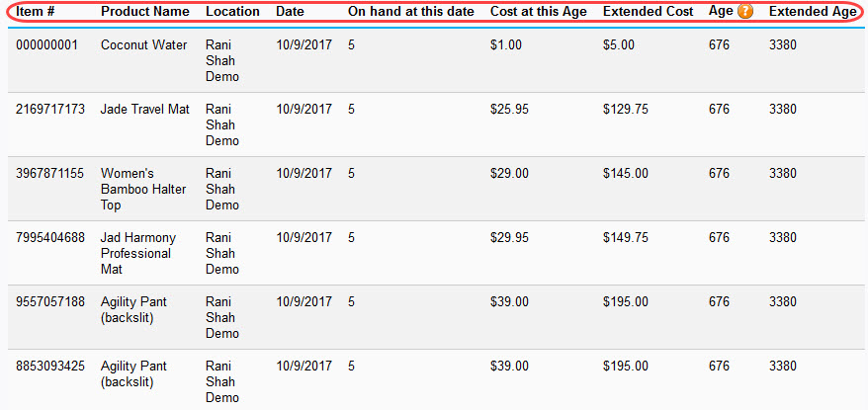Select the Coconut Water product row

point(143,45)
